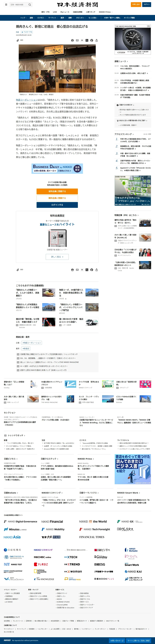Click the 有料会員に登録する button
The width and height of the screenshot is (155, 644).
(x=57, y=191)
